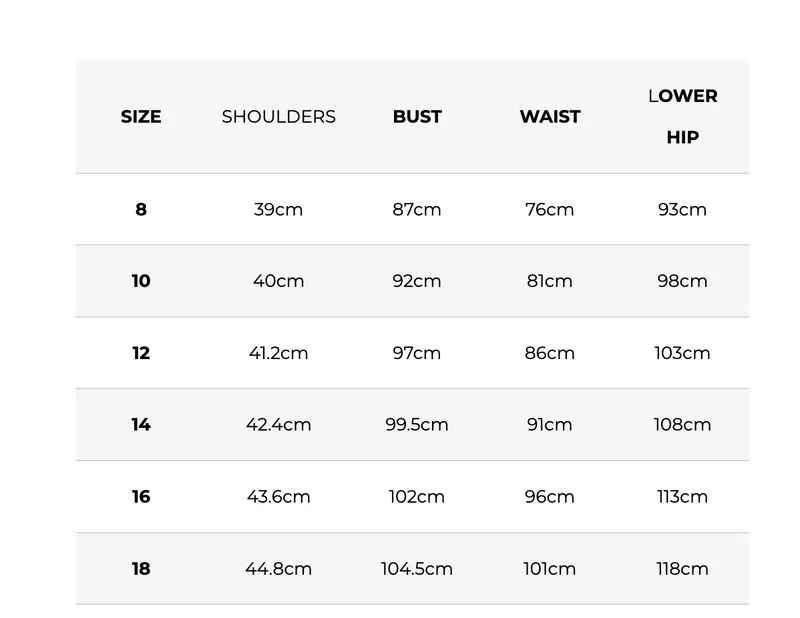Select the 108cm lower hip value
The height and width of the screenshot is (618, 800).
pyautogui.click(x=682, y=424)
